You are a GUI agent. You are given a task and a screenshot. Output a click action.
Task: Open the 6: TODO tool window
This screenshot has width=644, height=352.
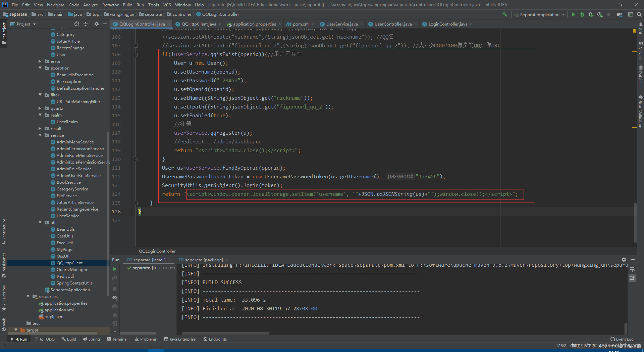coord(45,339)
